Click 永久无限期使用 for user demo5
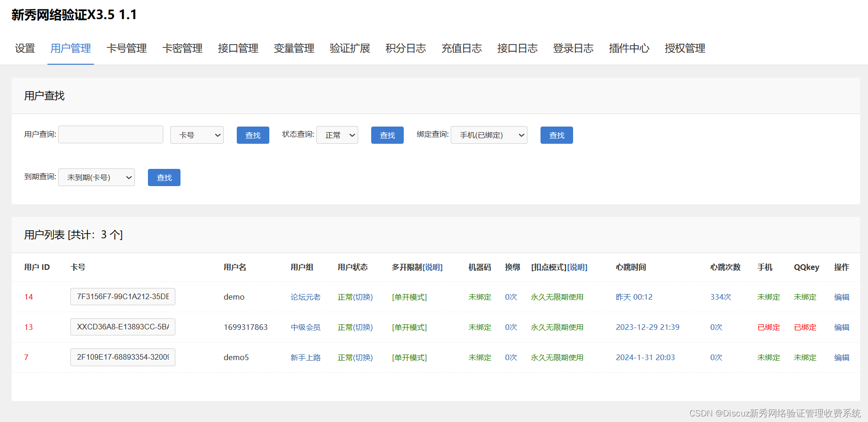The width and height of the screenshot is (868, 422). click(557, 357)
